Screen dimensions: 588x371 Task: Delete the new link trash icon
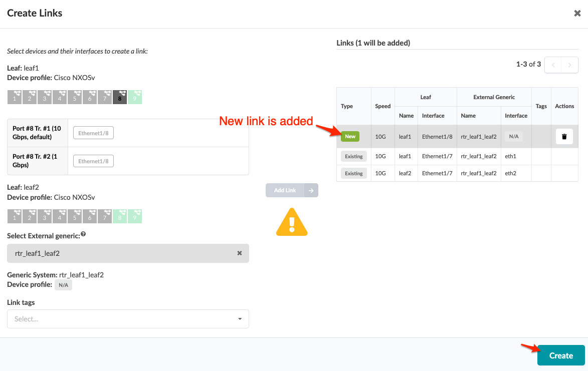564,137
